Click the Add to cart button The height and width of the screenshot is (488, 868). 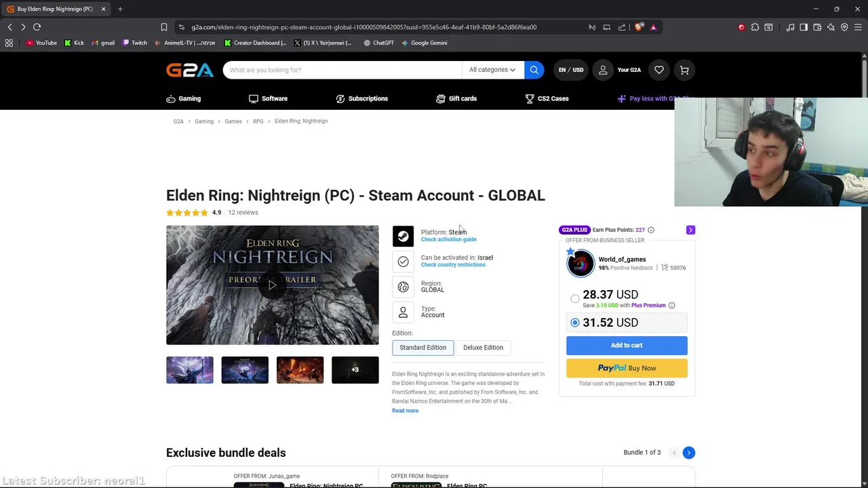[627, 345]
